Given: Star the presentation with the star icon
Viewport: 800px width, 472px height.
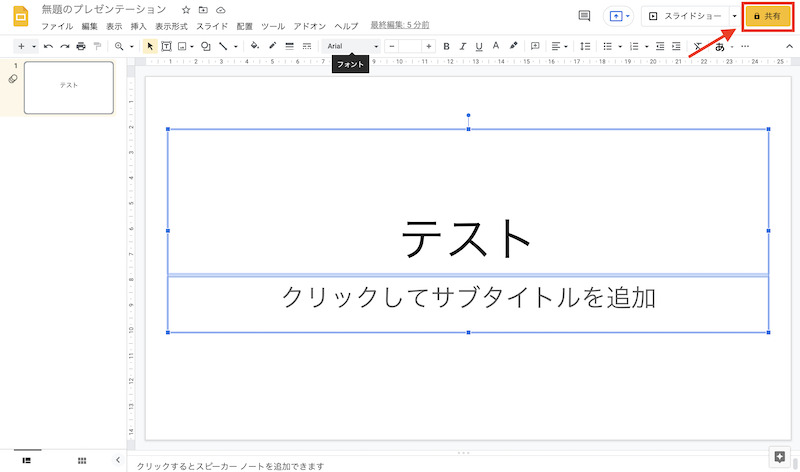Looking at the screenshot, I should pos(186,9).
